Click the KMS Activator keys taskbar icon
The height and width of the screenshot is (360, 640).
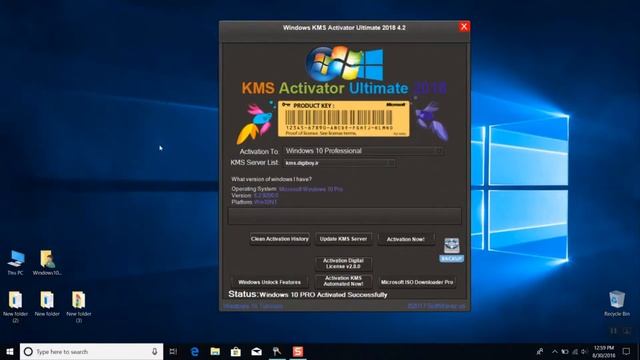277,351
